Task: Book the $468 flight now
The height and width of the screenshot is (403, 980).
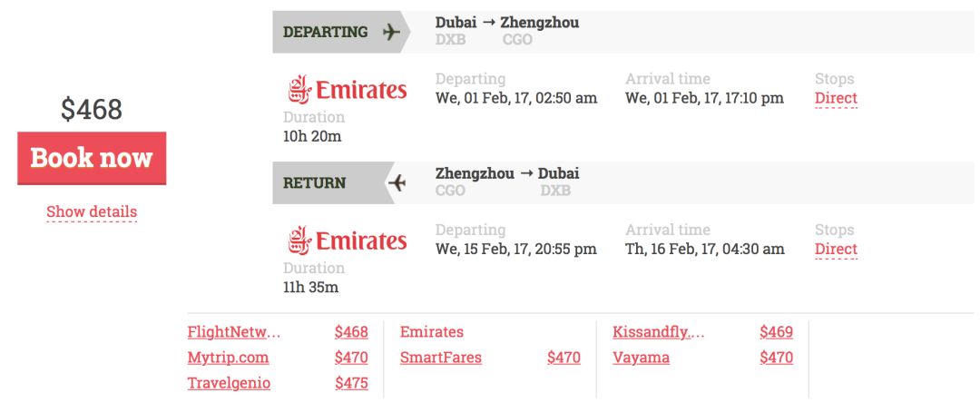Action: click(x=92, y=158)
